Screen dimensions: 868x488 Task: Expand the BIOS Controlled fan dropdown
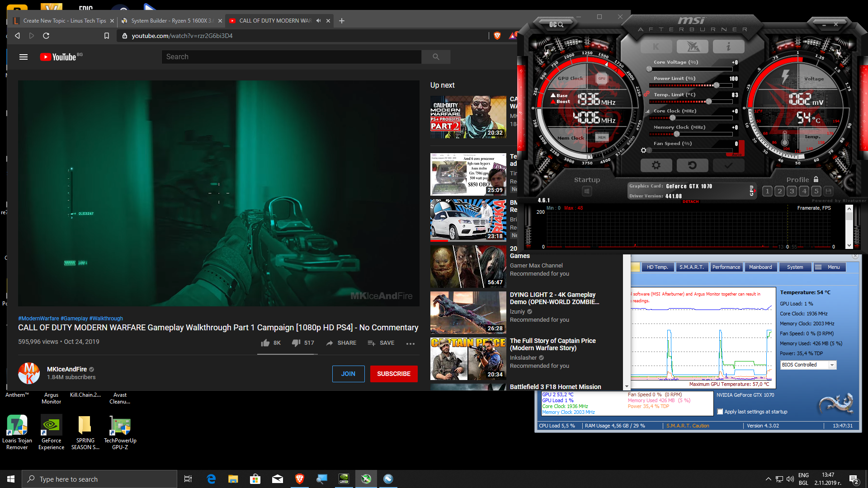[832, 365]
